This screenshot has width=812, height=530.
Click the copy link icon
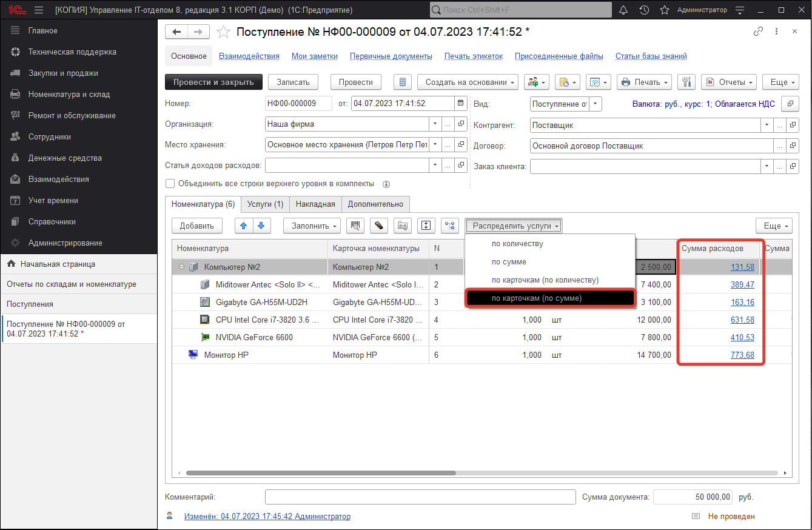758,32
